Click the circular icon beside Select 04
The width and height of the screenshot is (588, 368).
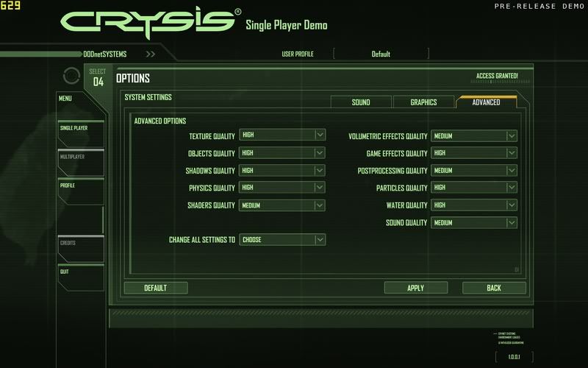pos(71,76)
